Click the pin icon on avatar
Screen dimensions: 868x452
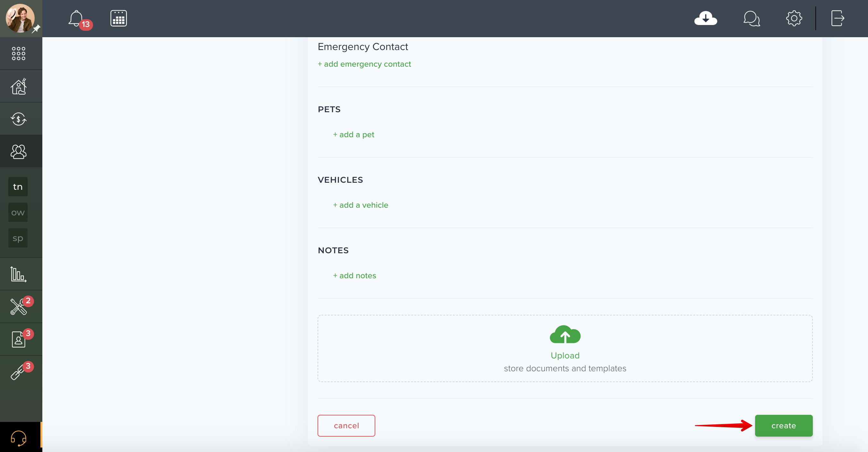click(x=36, y=29)
